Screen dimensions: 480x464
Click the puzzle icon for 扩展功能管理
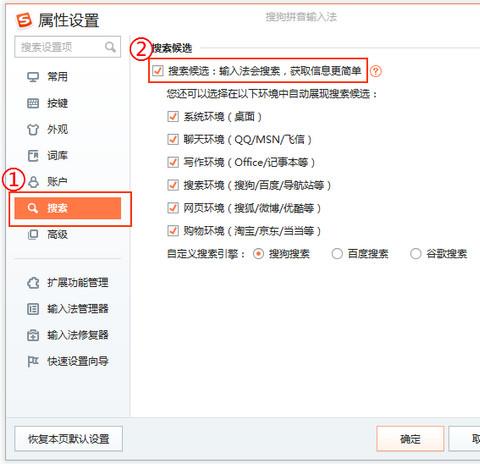tap(33, 283)
